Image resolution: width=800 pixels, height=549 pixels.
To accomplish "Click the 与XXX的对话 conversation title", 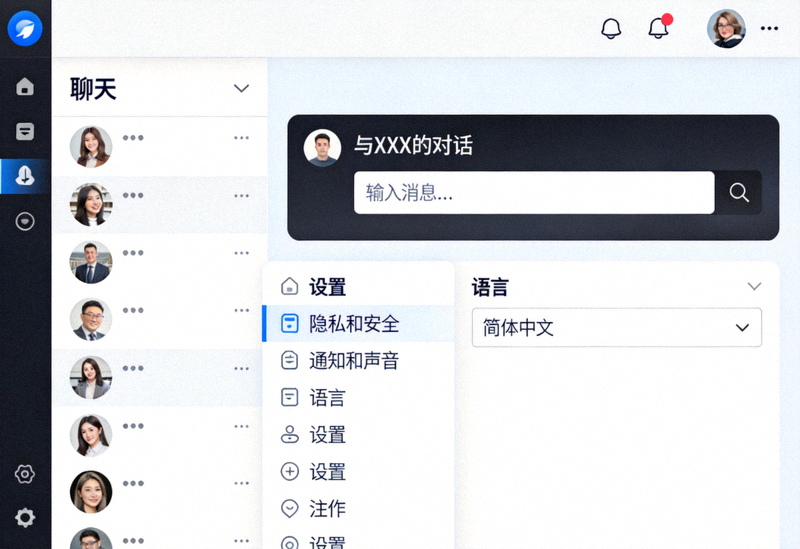I will [x=413, y=145].
